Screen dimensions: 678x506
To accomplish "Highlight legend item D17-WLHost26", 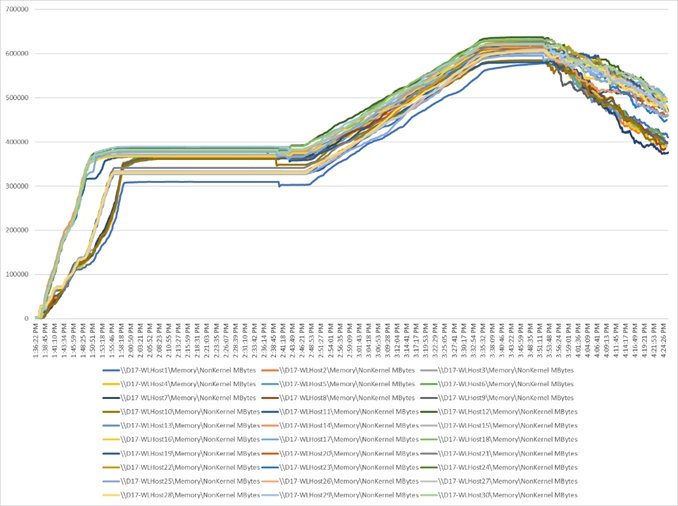I will 340,481.
